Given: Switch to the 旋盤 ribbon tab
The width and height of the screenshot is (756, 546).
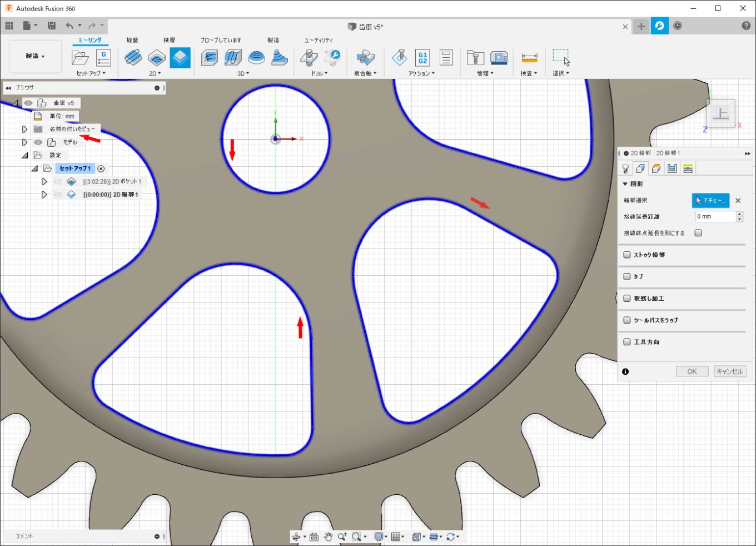Looking at the screenshot, I should click(x=132, y=40).
